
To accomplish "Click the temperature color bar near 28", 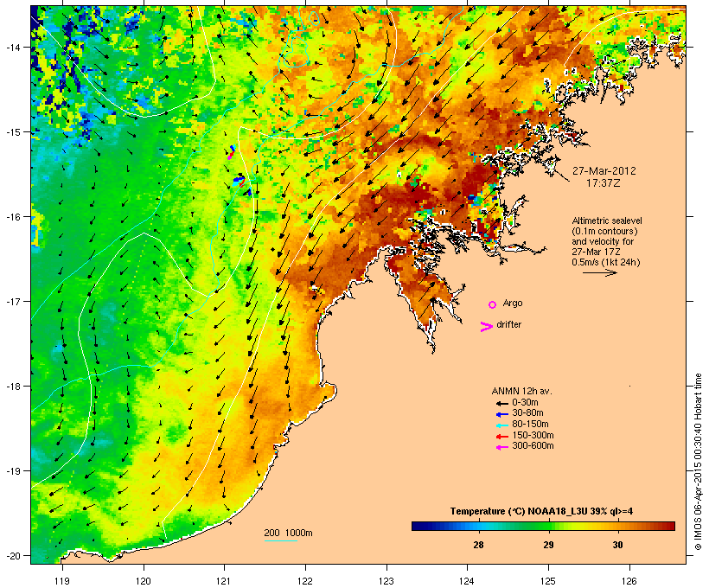I will (x=478, y=526).
